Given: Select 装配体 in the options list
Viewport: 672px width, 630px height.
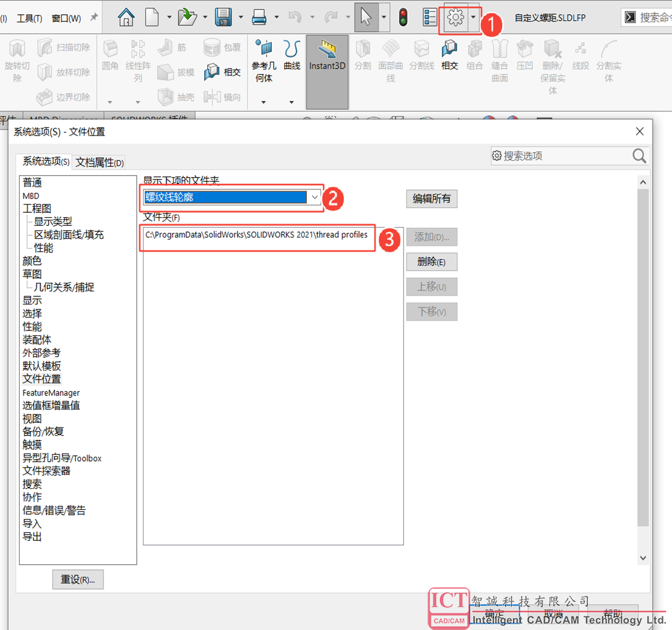Looking at the screenshot, I should 37,339.
